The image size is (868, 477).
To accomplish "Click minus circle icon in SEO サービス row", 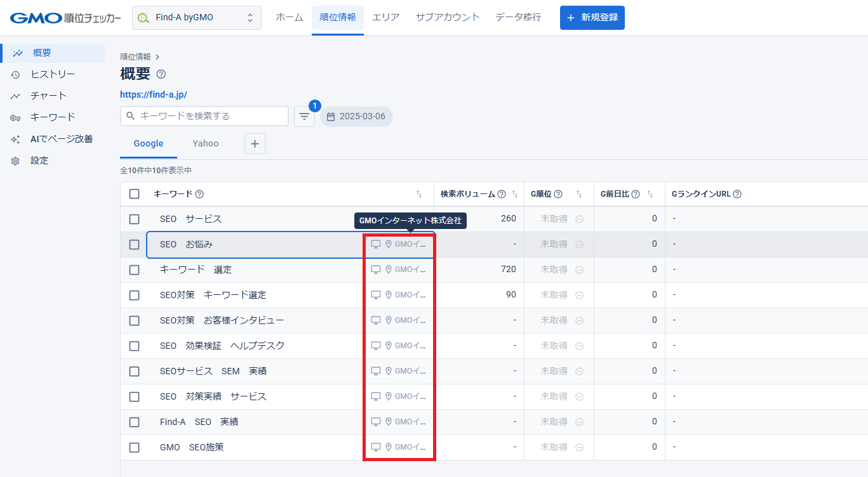I will [x=579, y=219].
